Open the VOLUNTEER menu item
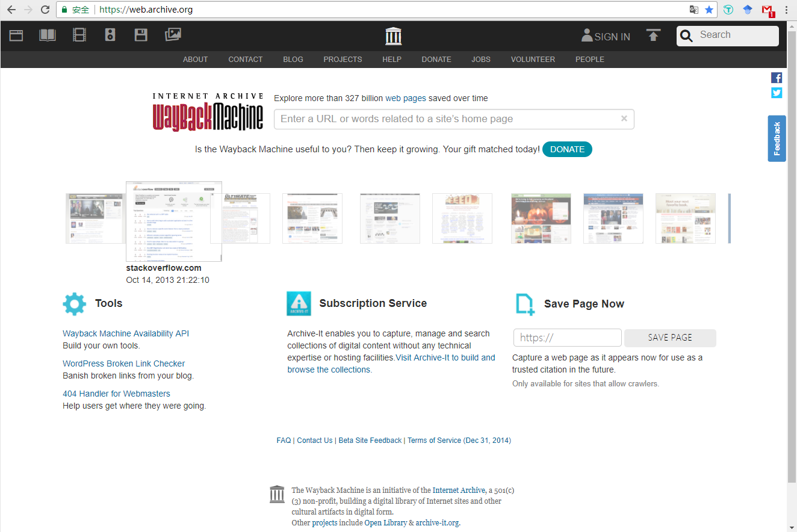 533,60
